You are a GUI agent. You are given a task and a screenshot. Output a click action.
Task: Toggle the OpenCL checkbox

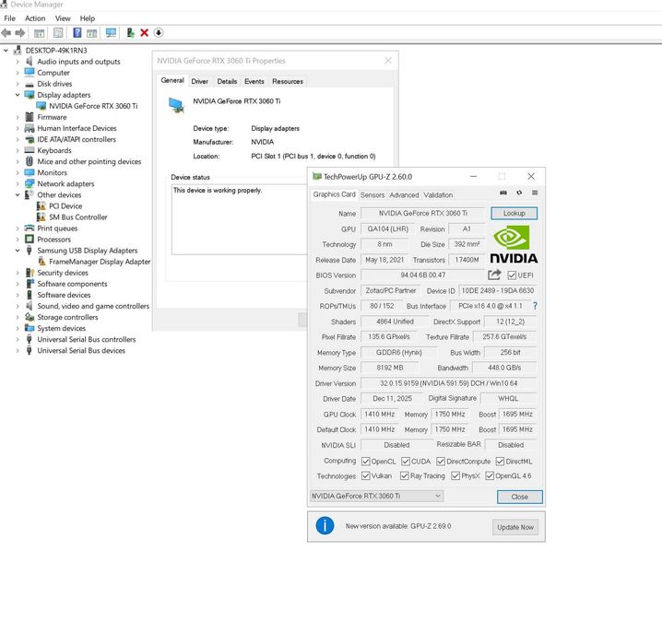(x=366, y=462)
